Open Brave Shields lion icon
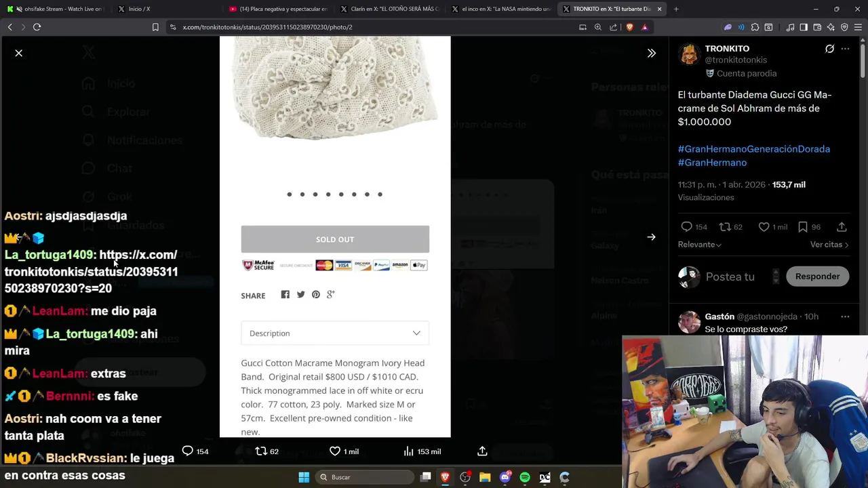 629,27
